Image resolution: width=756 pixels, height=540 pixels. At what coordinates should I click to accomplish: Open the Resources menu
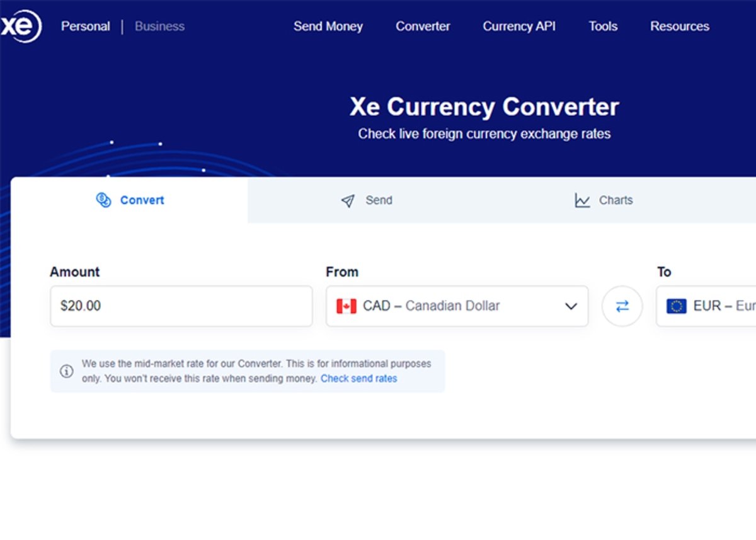(x=680, y=26)
